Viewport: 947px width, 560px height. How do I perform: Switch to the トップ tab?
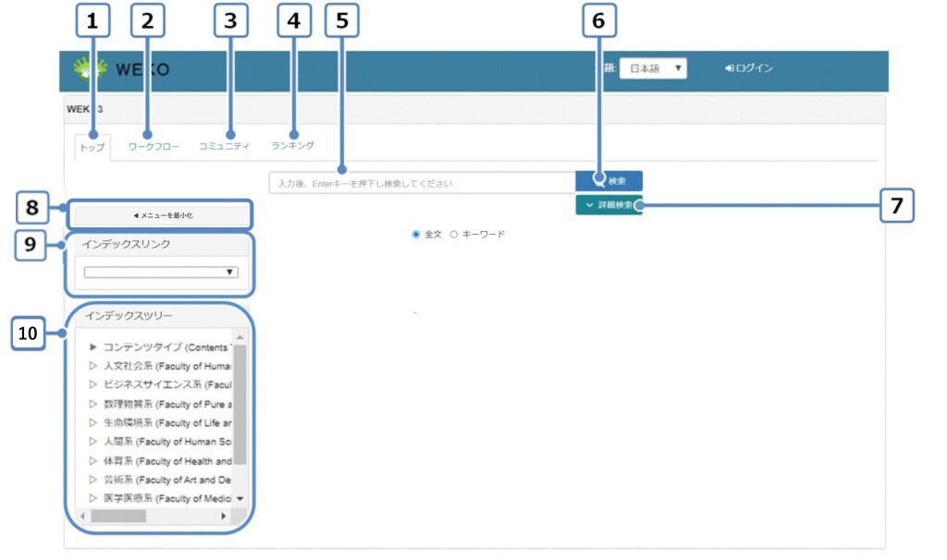92,147
